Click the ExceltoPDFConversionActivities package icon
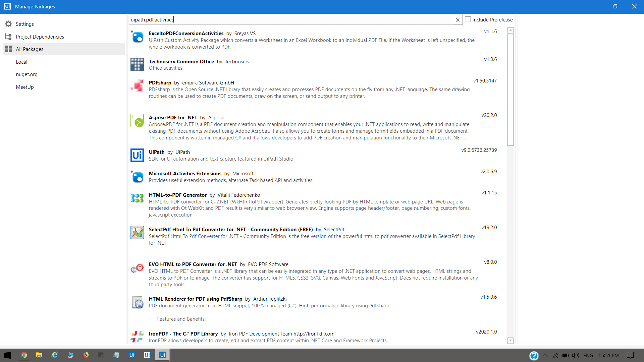The image size is (644, 362). pos(137,37)
